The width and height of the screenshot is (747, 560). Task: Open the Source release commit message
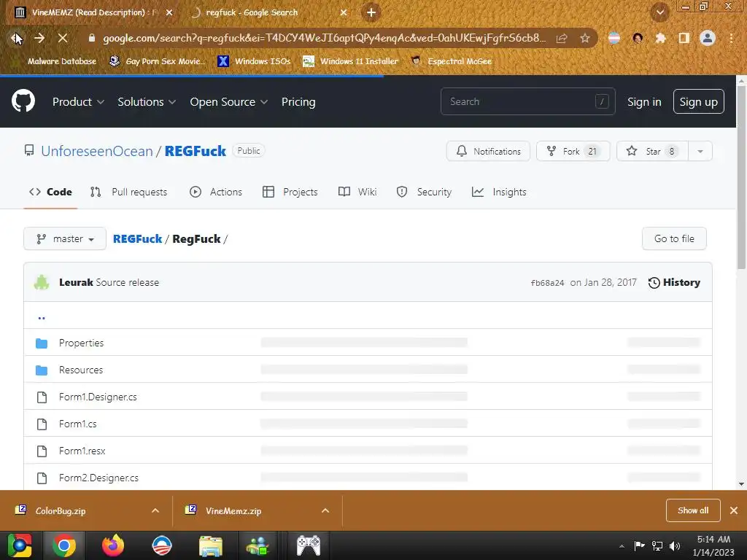coord(127,282)
